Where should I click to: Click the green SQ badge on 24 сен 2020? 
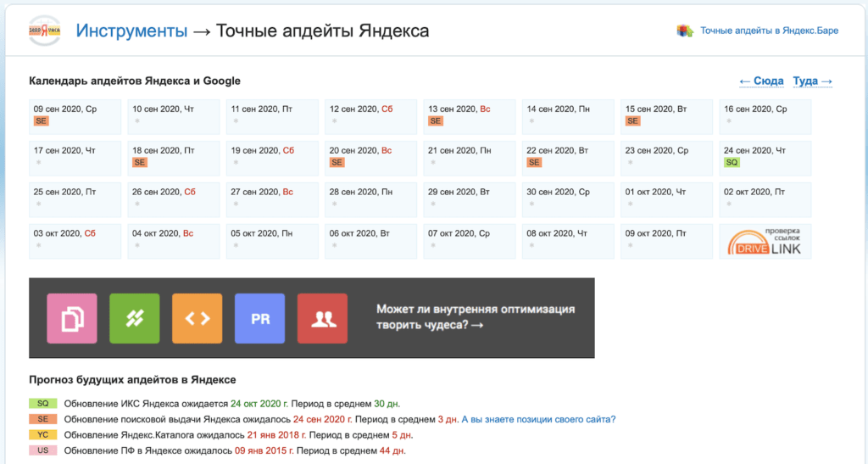coord(732,162)
